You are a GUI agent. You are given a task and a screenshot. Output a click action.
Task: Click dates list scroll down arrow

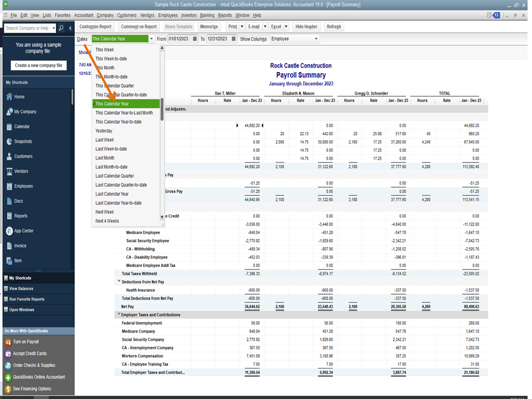162,217
